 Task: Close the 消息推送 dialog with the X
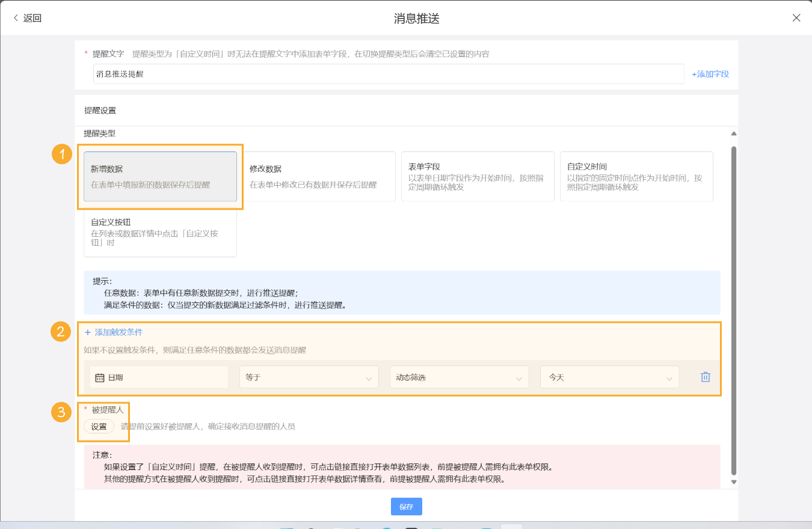click(796, 17)
